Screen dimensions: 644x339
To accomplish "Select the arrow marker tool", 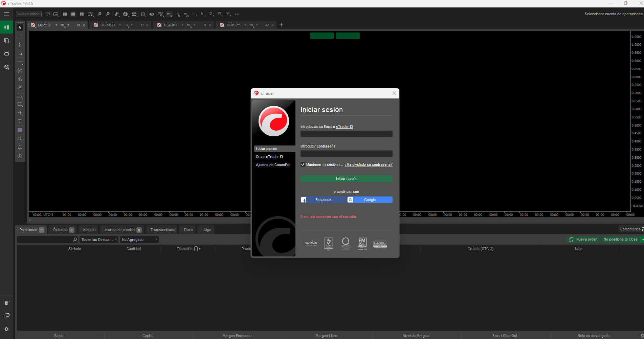I will point(20,113).
